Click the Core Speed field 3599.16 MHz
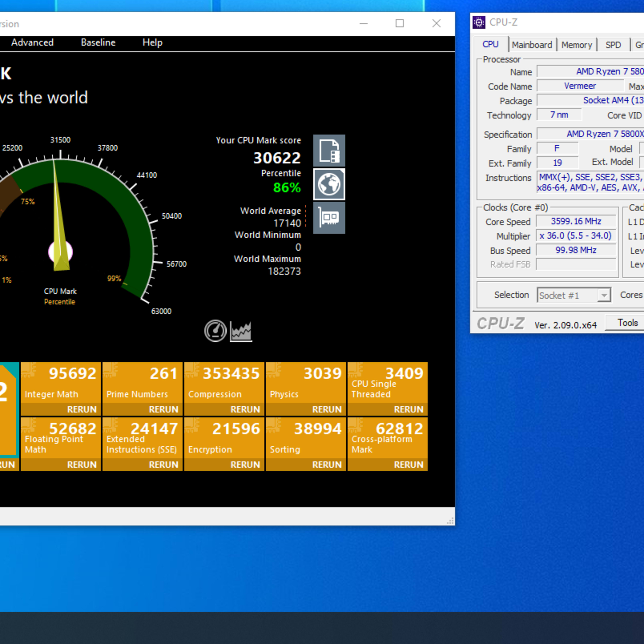The image size is (644, 644). (x=576, y=221)
